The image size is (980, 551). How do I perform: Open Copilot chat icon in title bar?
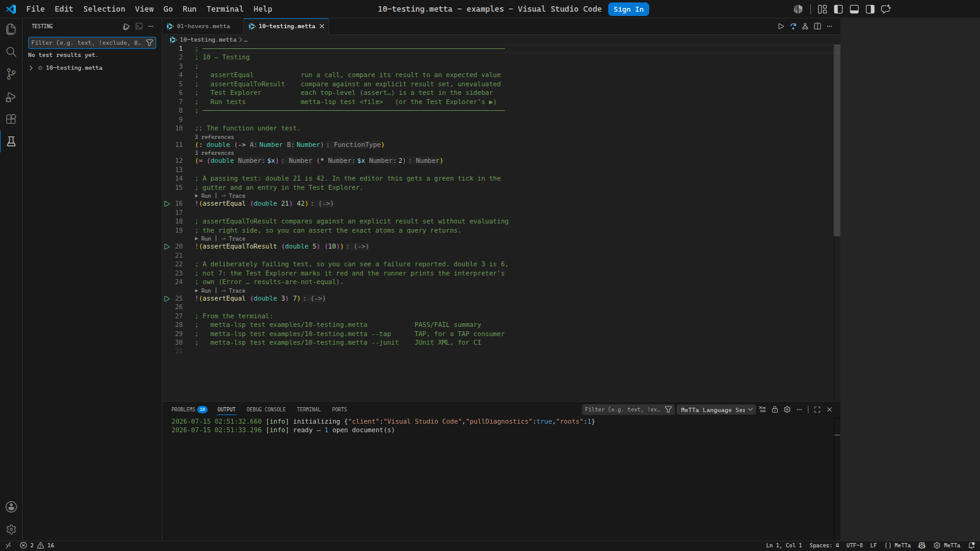click(x=886, y=9)
